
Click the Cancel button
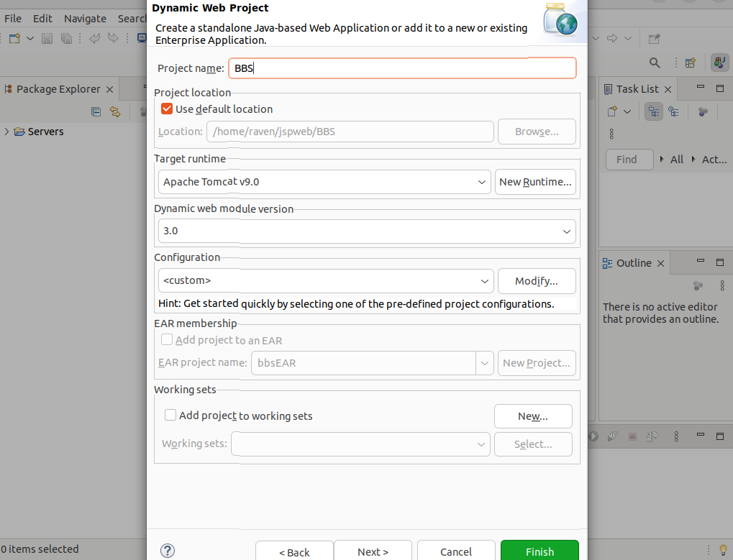pyautogui.click(x=456, y=551)
